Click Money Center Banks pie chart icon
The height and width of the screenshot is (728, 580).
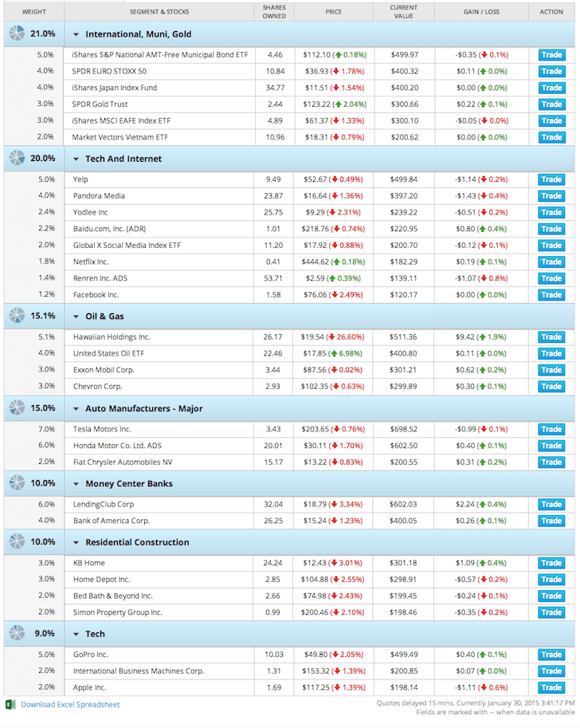pos(17,483)
